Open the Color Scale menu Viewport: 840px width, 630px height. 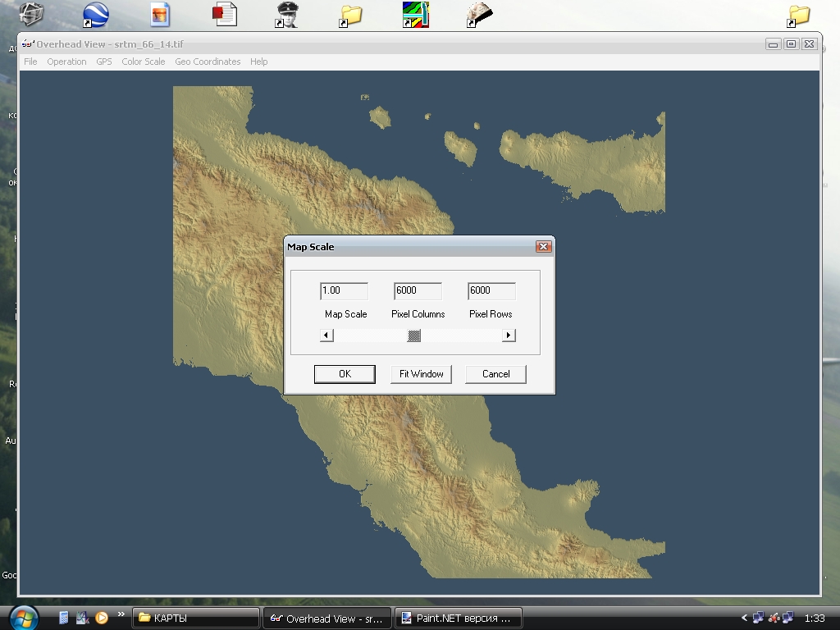click(x=143, y=62)
